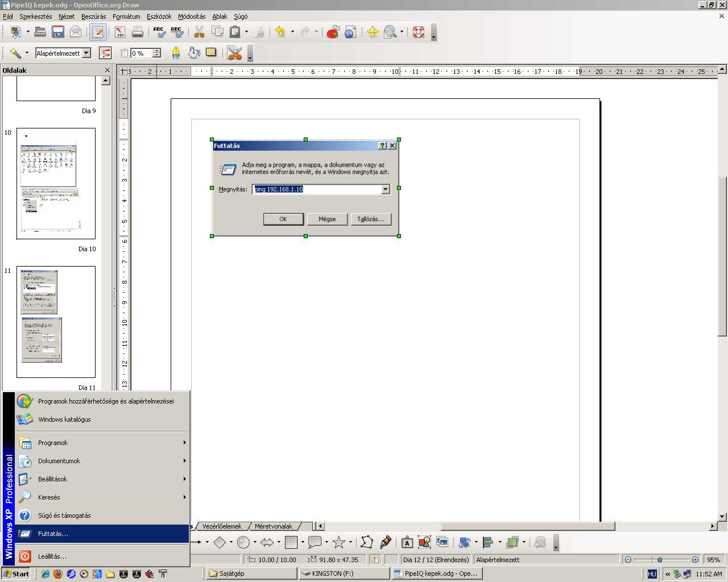
Task: Click zoom out minus button in status bar
Action: pos(628,560)
